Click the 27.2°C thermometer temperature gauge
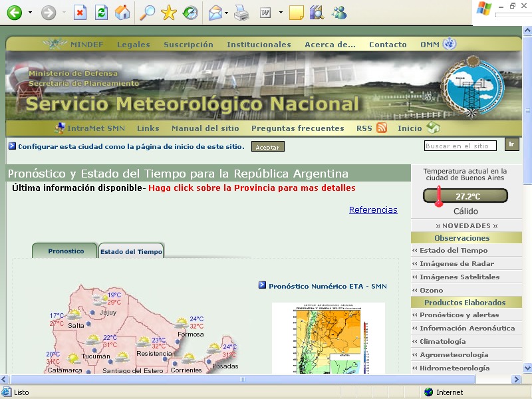This screenshot has width=532, height=399. [x=465, y=196]
